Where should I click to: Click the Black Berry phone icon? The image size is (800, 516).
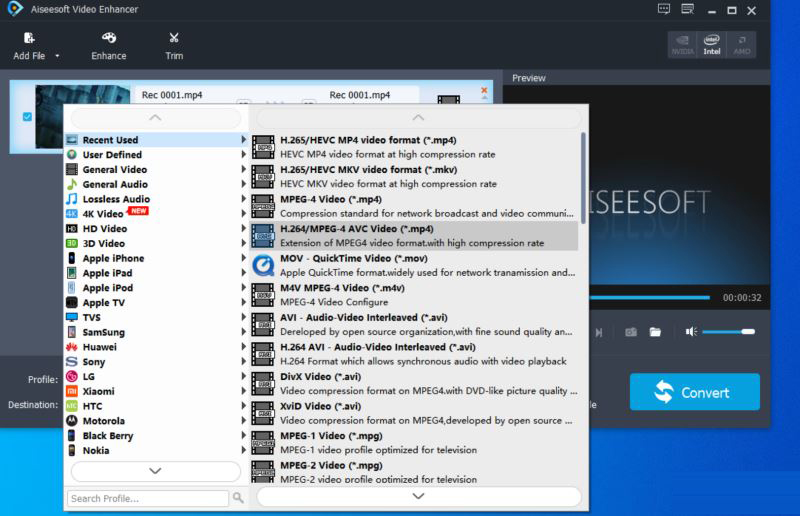click(72, 436)
